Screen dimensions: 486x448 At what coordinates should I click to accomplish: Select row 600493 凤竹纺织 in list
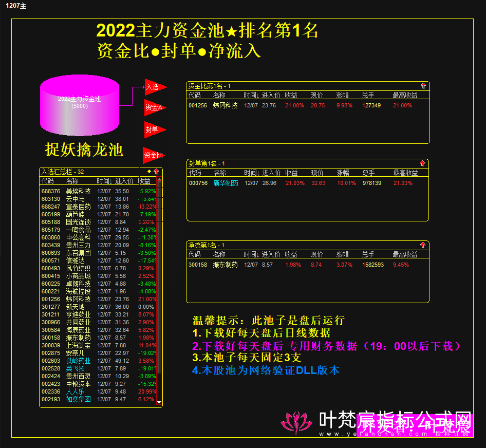(x=99, y=269)
